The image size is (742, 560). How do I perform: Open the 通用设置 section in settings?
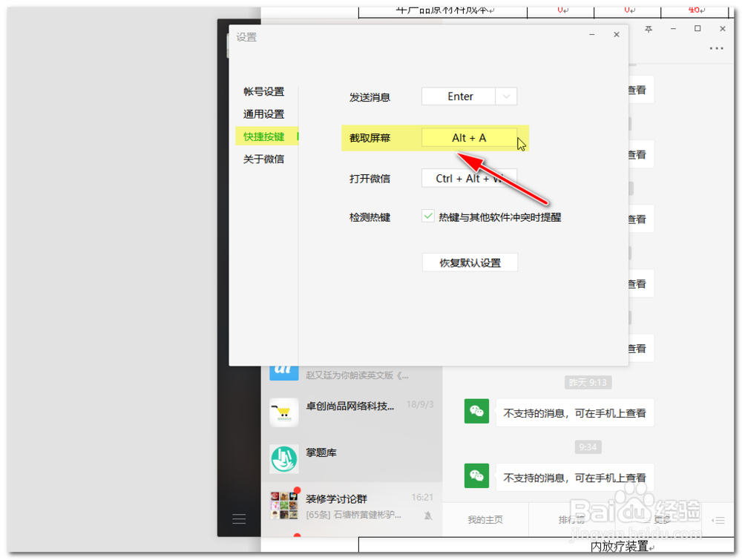pos(263,114)
